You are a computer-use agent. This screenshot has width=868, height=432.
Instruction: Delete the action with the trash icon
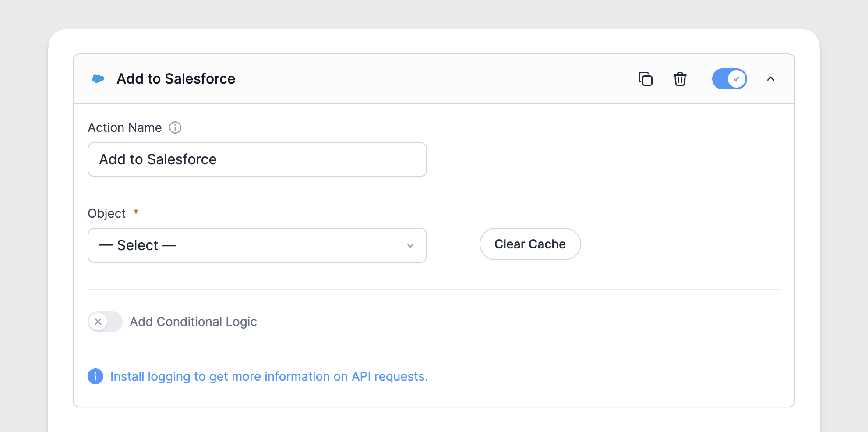point(680,79)
